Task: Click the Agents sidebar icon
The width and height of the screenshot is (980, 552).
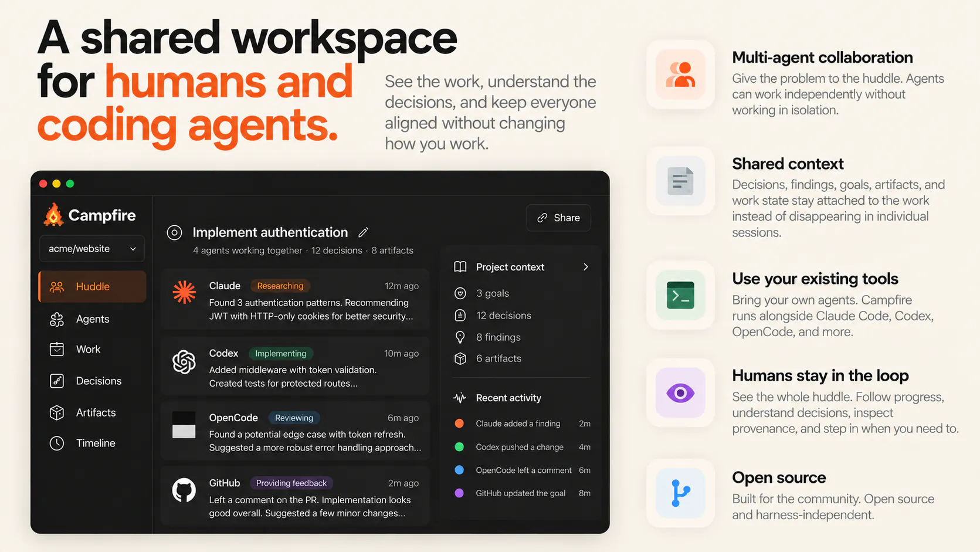Action: 57,319
